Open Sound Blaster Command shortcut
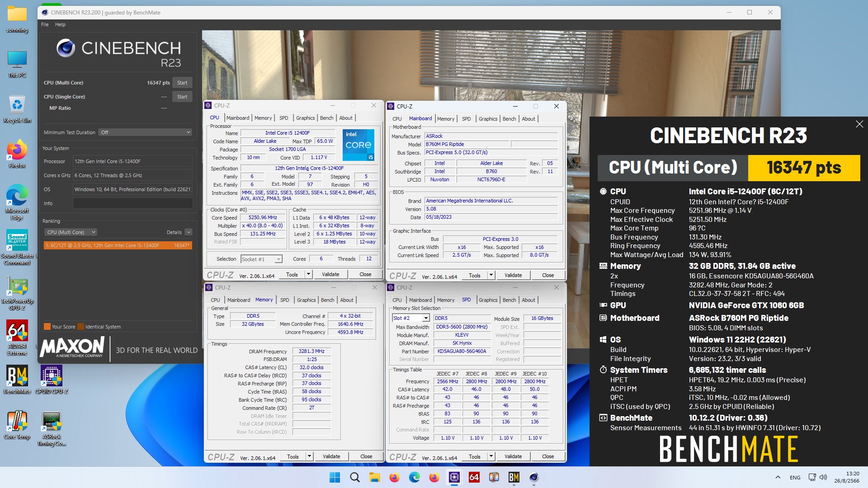This screenshot has height=488, width=868. coord(17,248)
